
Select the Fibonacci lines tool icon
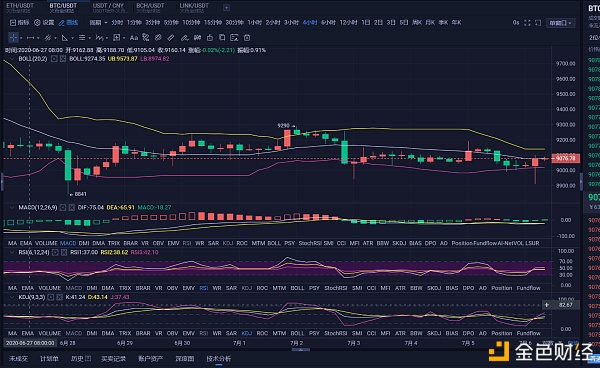point(82,37)
